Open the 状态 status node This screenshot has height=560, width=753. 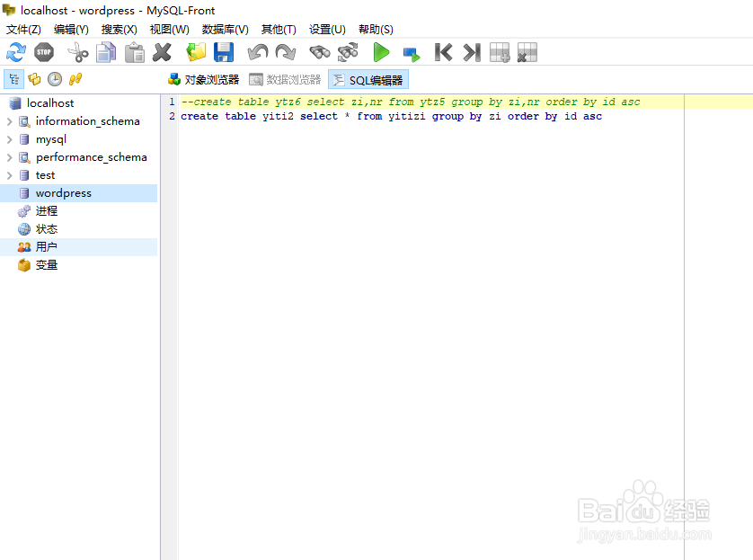46,229
